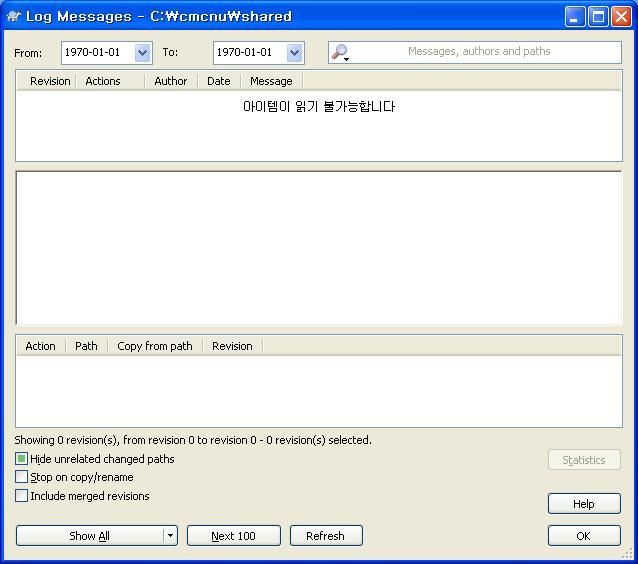Image resolution: width=638 pixels, height=564 pixels.
Task: Click Revision column header in paths list
Action: pyautogui.click(x=232, y=346)
